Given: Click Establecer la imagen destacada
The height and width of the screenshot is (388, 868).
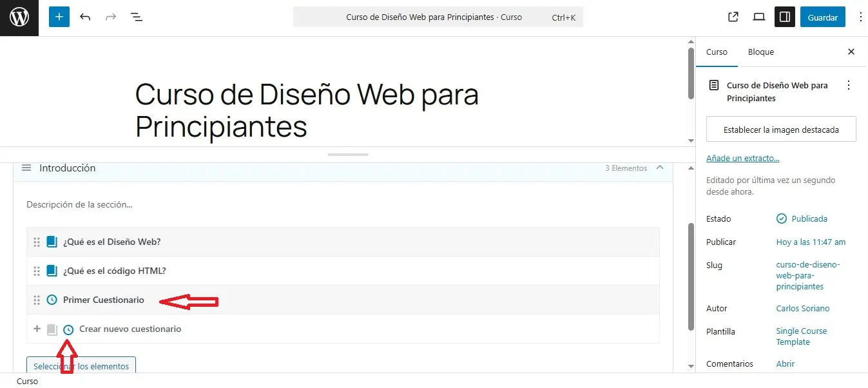Looking at the screenshot, I should 781,130.
